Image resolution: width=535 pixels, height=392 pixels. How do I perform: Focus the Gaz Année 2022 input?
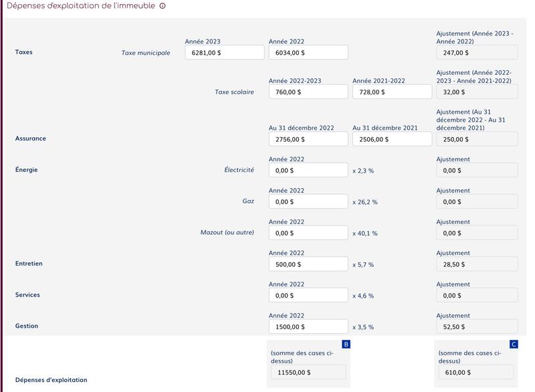pyautogui.click(x=308, y=201)
